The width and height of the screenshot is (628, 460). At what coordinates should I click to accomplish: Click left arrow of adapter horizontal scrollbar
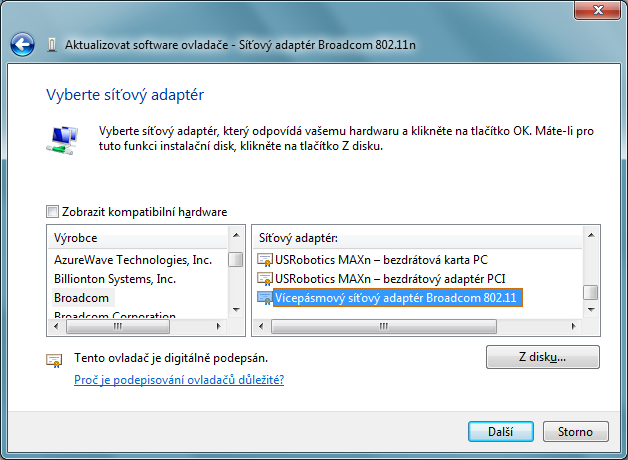tap(261, 326)
